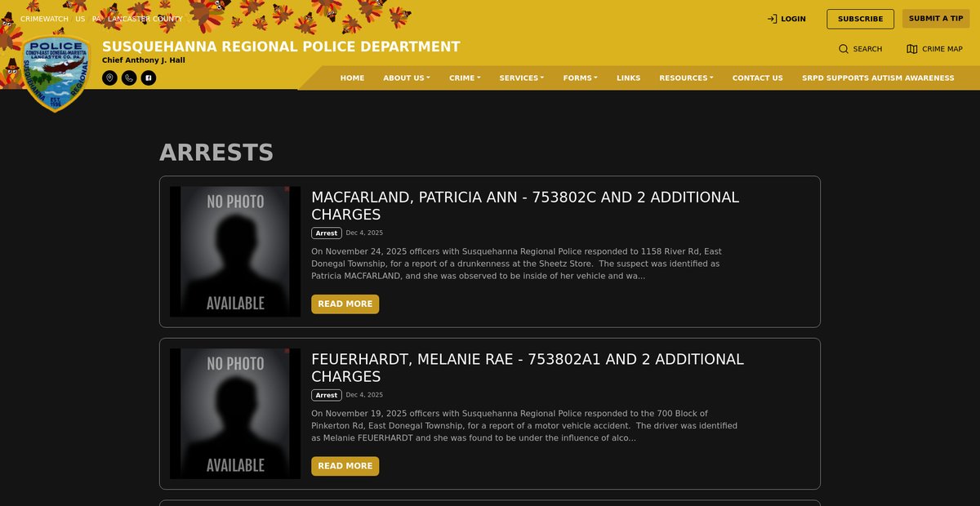Click the Lancaster County breadcrumb link

pyautogui.click(x=145, y=19)
